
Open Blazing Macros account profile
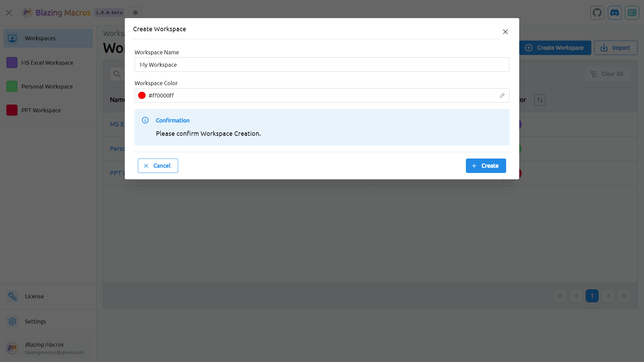[48, 348]
